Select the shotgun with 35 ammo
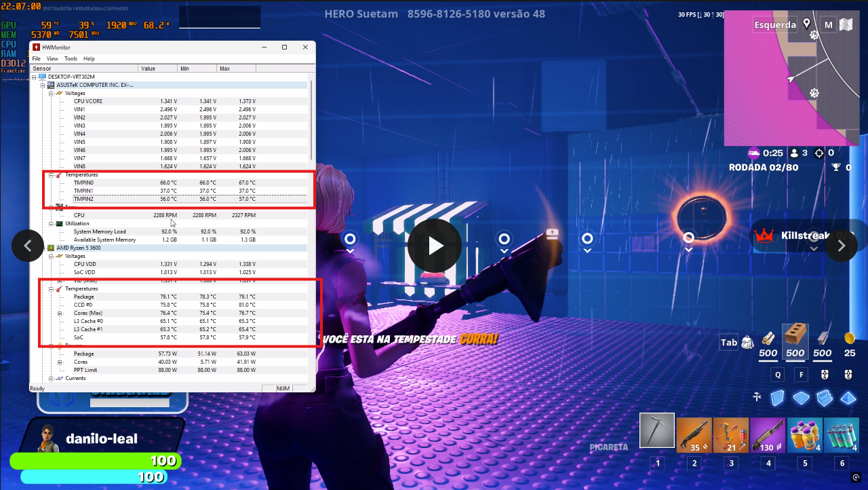 click(x=694, y=435)
